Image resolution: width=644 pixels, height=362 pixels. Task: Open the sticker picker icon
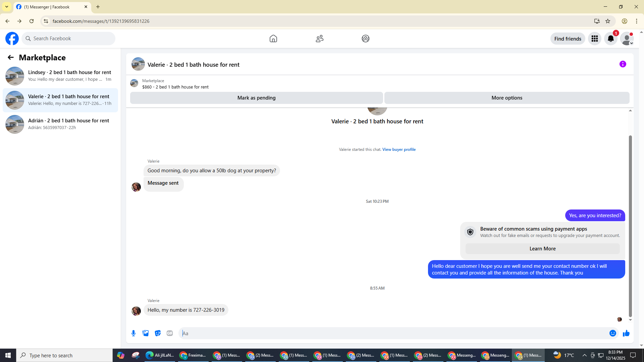click(158, 333)
